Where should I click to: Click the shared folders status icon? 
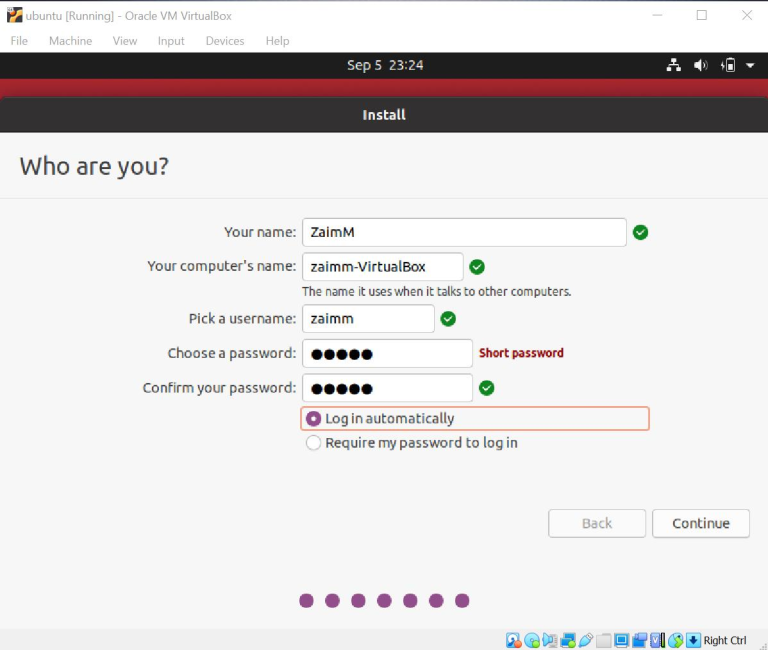[603, 640]
